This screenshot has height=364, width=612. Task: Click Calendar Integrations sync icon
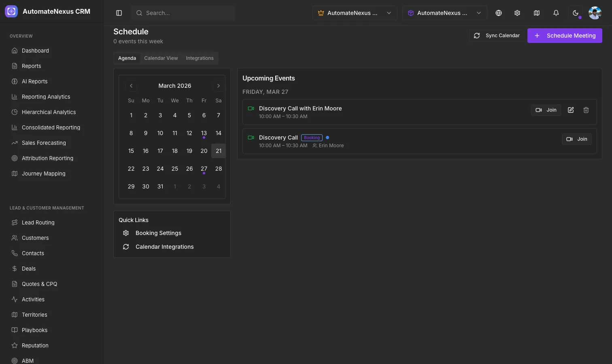[x=126, y=247]
